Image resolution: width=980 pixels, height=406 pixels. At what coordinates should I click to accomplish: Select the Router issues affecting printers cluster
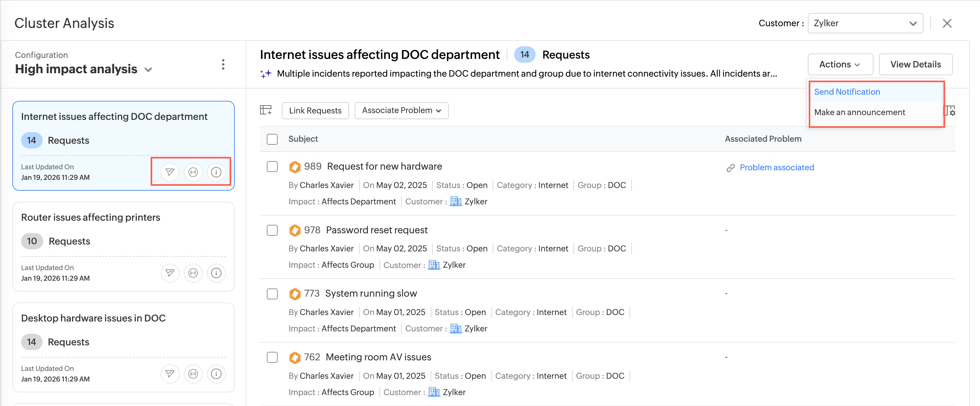coord(91,217)
